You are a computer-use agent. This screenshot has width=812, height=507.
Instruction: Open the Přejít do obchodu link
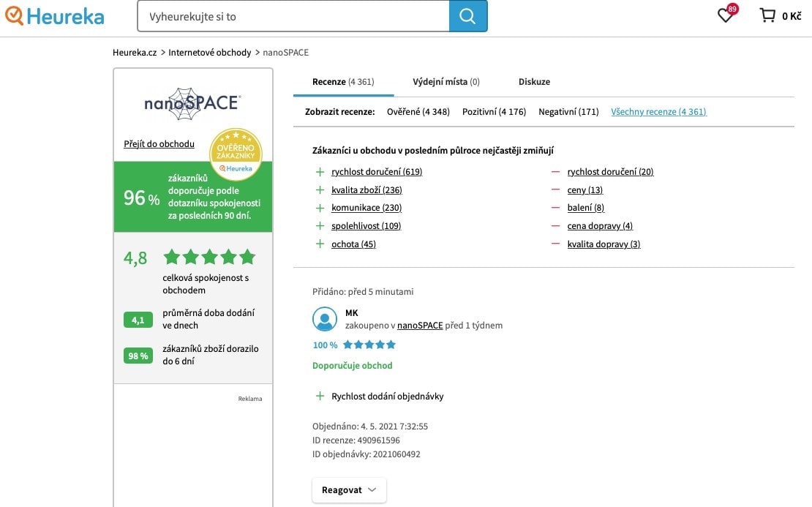click(x=159, y=143)
